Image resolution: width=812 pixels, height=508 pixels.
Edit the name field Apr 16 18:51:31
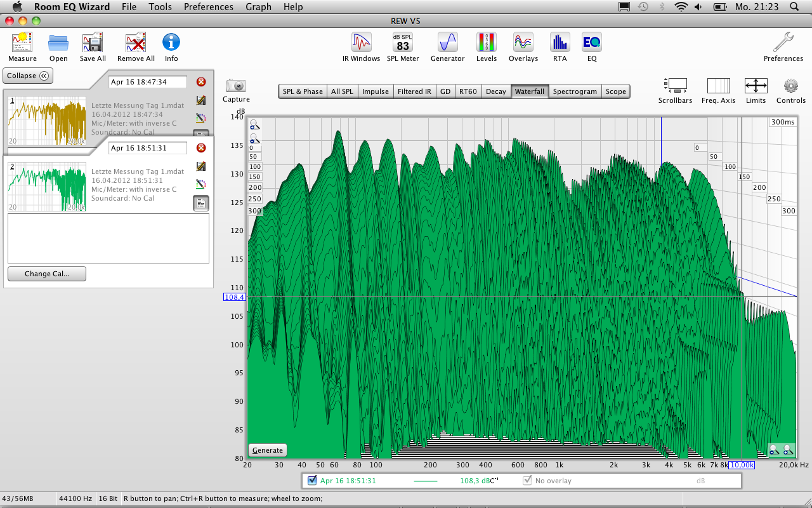148,148
